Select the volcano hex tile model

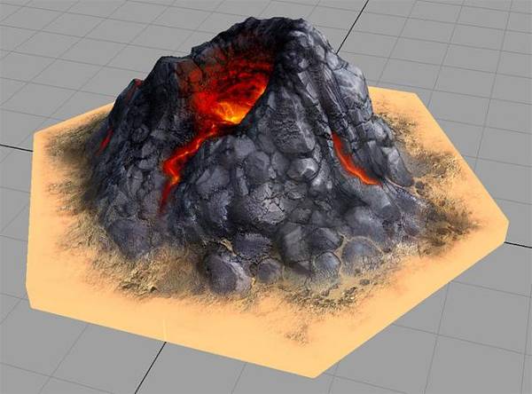click(268, 197)
